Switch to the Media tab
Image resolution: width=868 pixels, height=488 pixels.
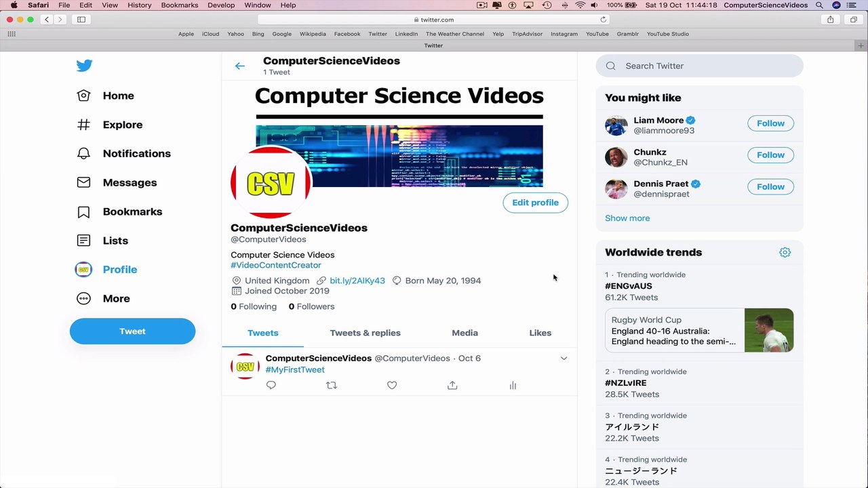[x=465, y=333]
